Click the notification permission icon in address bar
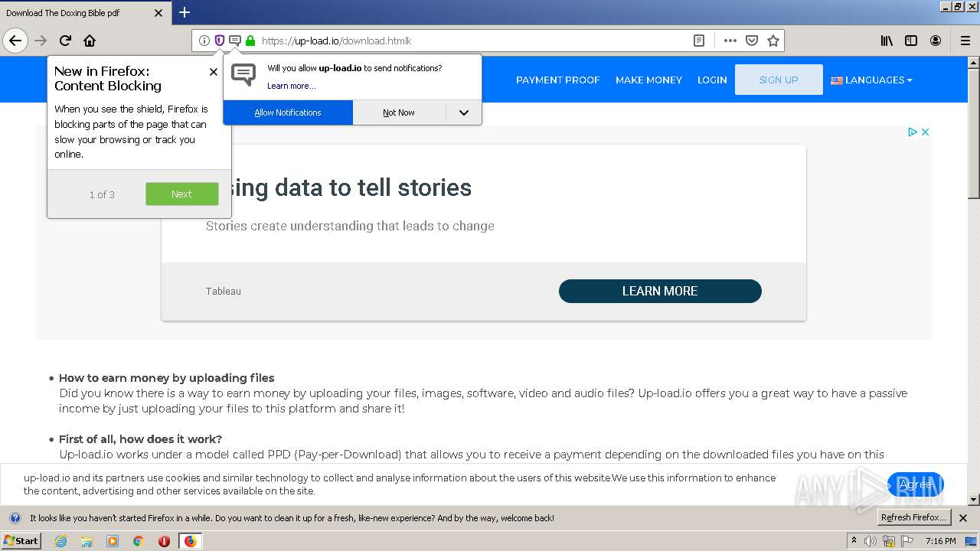The width and height of the screenshot is (980, 551). point(235,41)
